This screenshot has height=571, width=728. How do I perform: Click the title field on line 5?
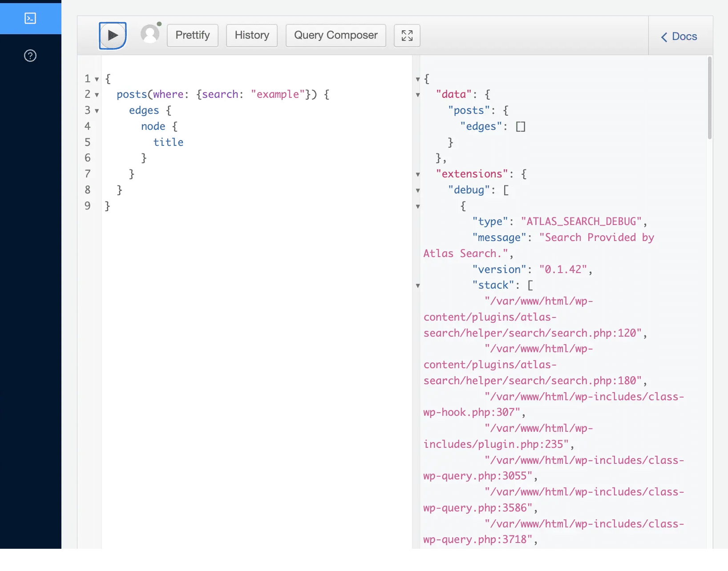coord(168,142)
